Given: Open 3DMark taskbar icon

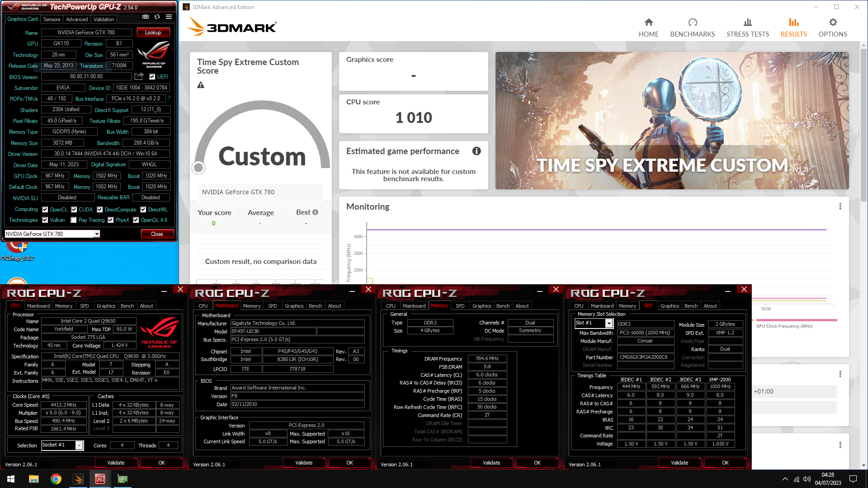Looking at the screenshot, I should tap(78, 479).
